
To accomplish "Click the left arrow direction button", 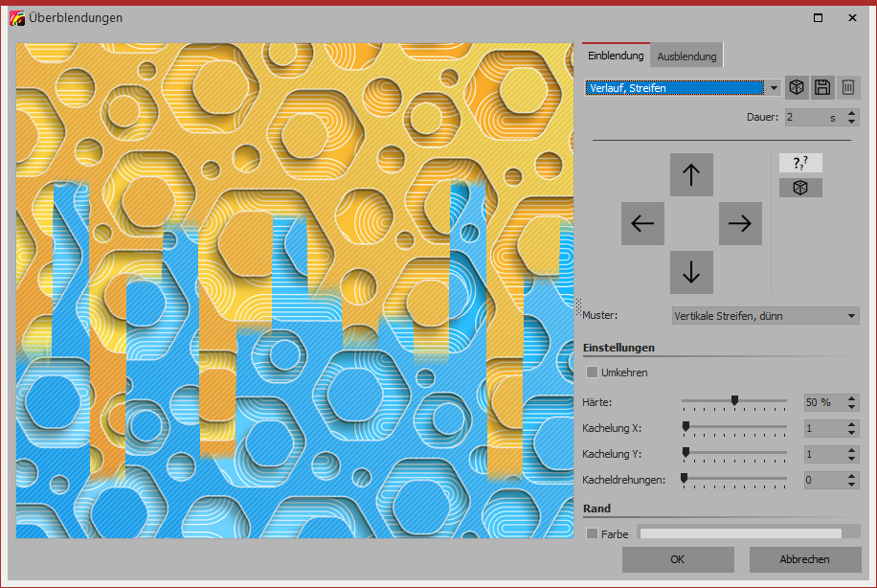I will 642,223.
